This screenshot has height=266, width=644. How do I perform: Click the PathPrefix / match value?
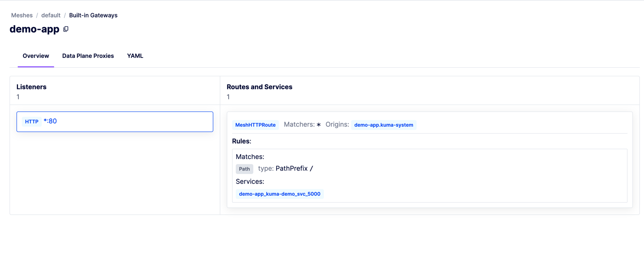(x=294, y=168)
